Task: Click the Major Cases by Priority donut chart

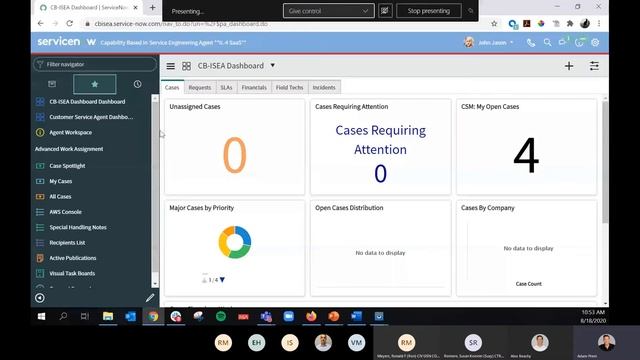Action: [235, 242]
